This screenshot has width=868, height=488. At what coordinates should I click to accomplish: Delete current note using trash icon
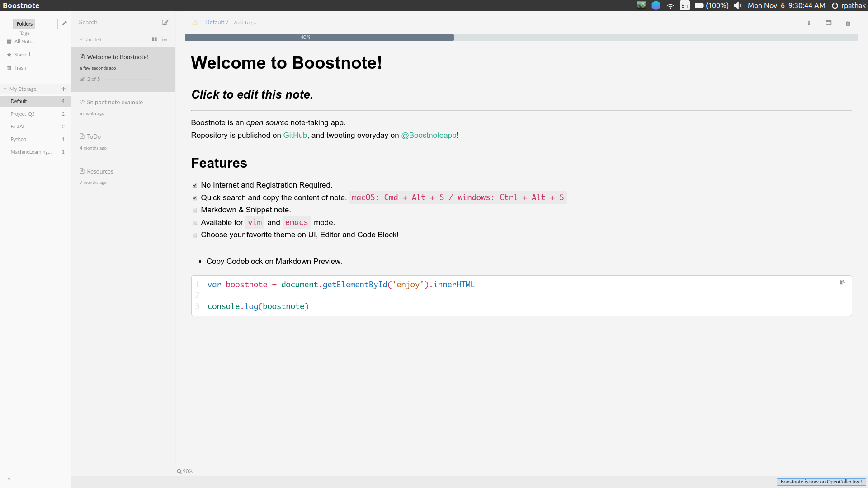tap(848, 23)
